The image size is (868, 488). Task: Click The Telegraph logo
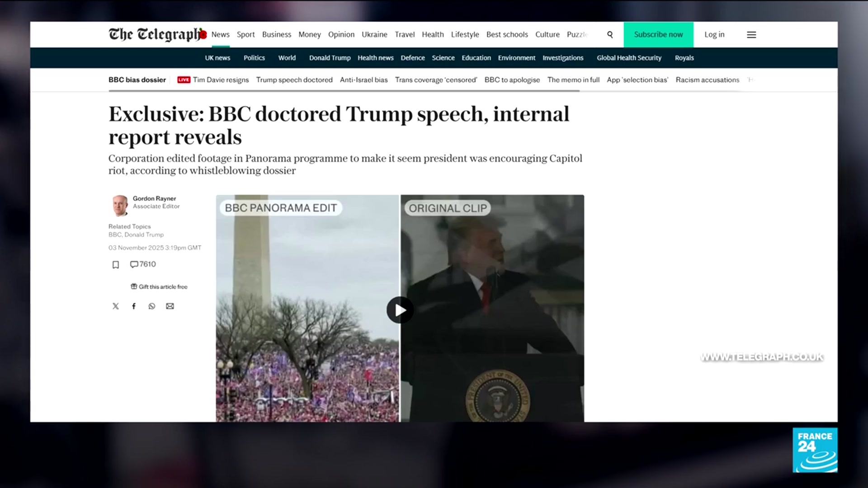point(156,34)
